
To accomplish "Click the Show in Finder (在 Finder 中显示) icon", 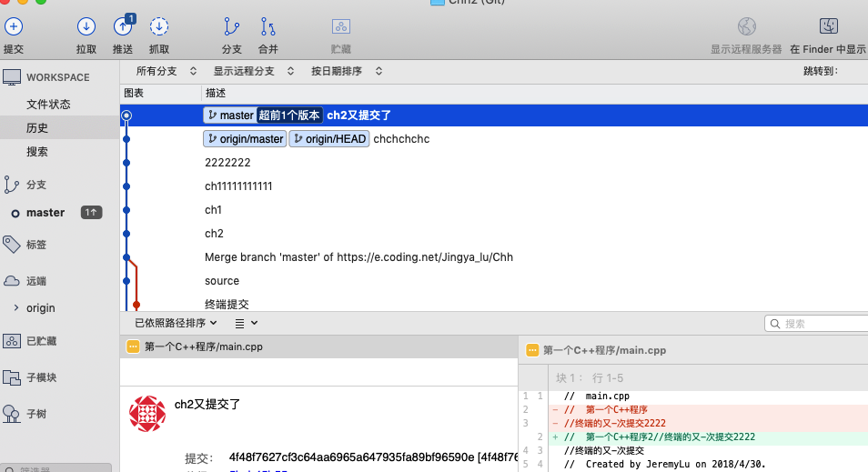I will [x=829, y=26].
